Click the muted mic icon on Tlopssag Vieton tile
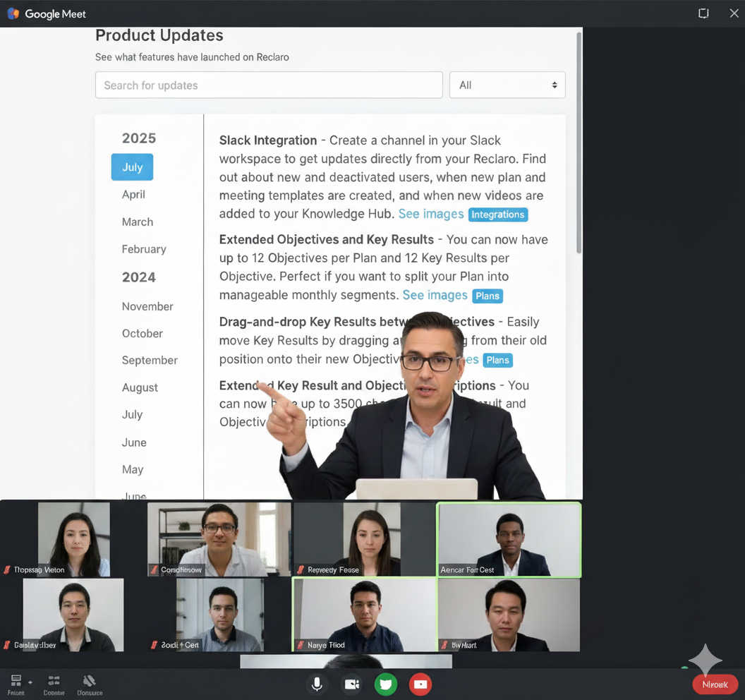745x700 pixels. pyautogui.click(x=7, y=569)
